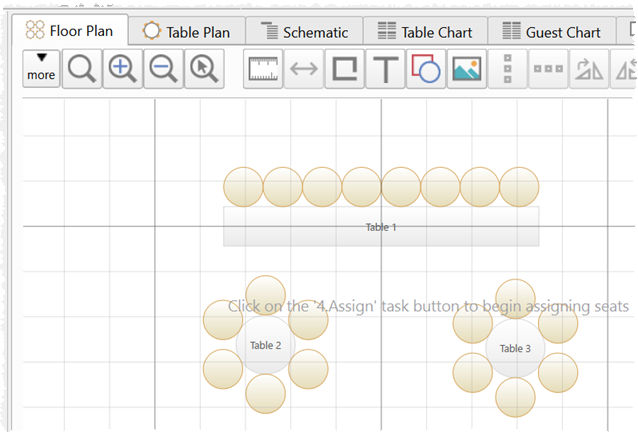Viewport: 638px width, 436px height.
Task: Expand the 'more' toolbar dropdown
Action: pos(41,68)
